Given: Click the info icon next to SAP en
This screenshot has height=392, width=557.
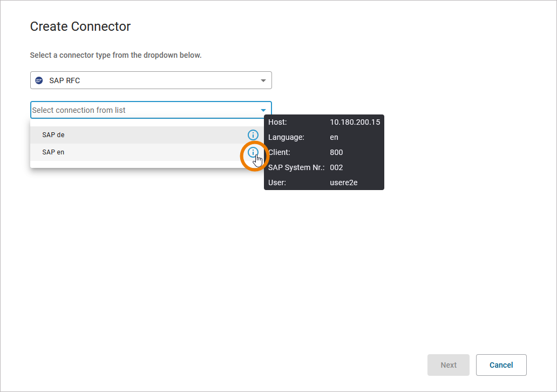Looking at the screenshot, I should [253, 152].
